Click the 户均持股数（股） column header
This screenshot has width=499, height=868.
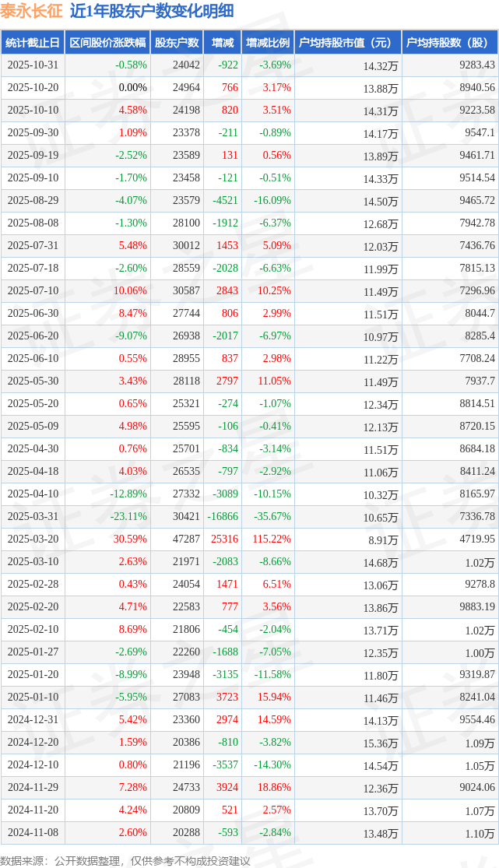451,43
